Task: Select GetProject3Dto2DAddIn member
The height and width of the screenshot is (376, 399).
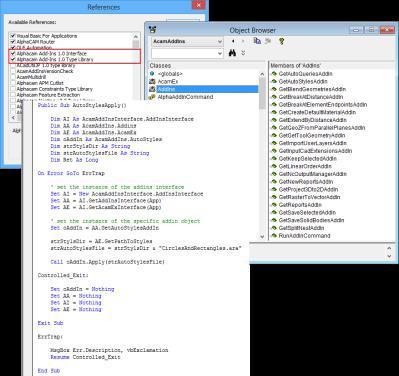Action: point(308,189)
